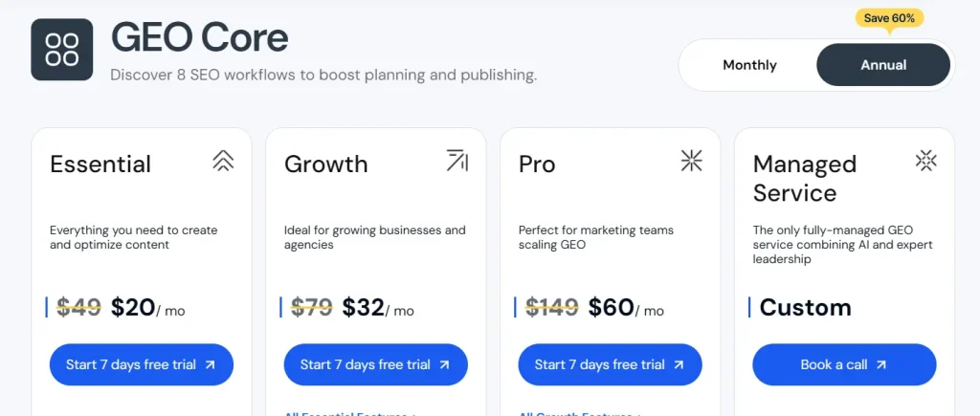Click the Custom price label
The width and height of the screenshot is (980, 416).
(x=805, y=308)
